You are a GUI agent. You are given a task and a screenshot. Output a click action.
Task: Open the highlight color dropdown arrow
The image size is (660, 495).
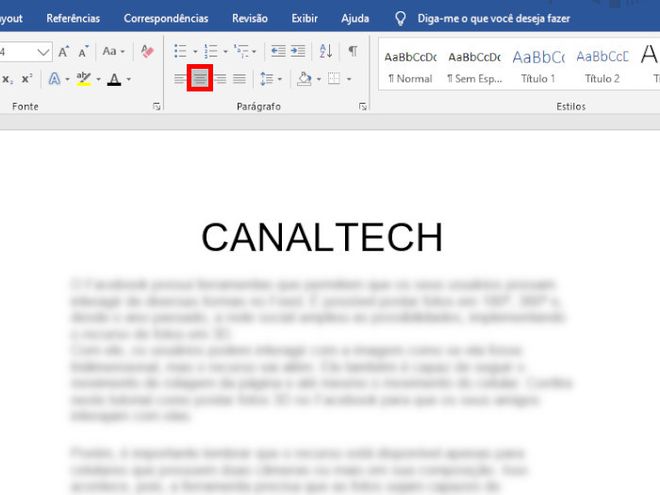(98, 79)
